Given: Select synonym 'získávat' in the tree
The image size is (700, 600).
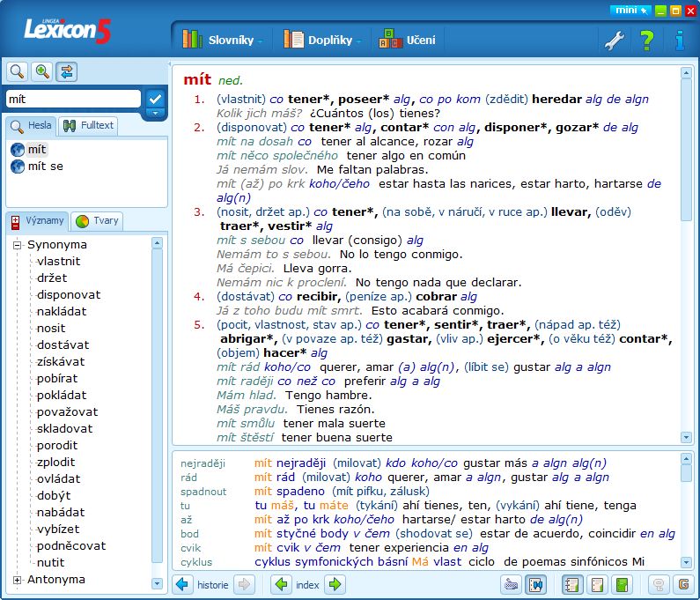Looking at the screenshot, I should [x=61, y=362].
